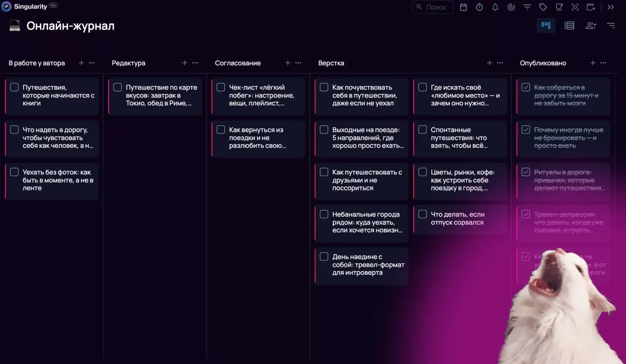Open the card Что делать, если отпуск сорвался
The image size is (626, 364).
tap(460, 219)
